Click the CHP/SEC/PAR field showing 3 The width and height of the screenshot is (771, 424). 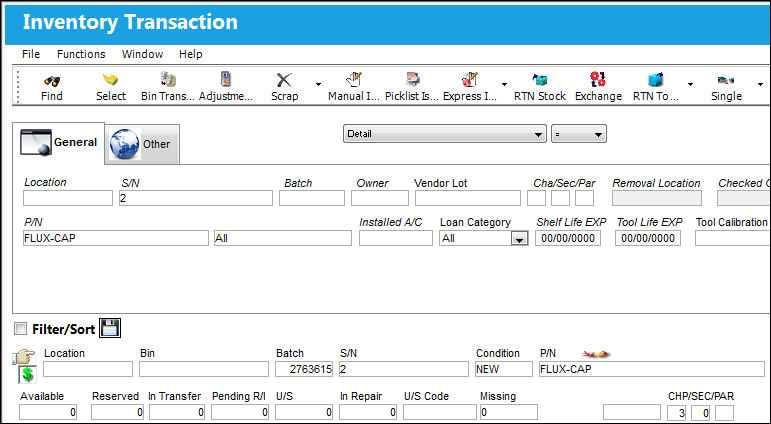(677, 413)
